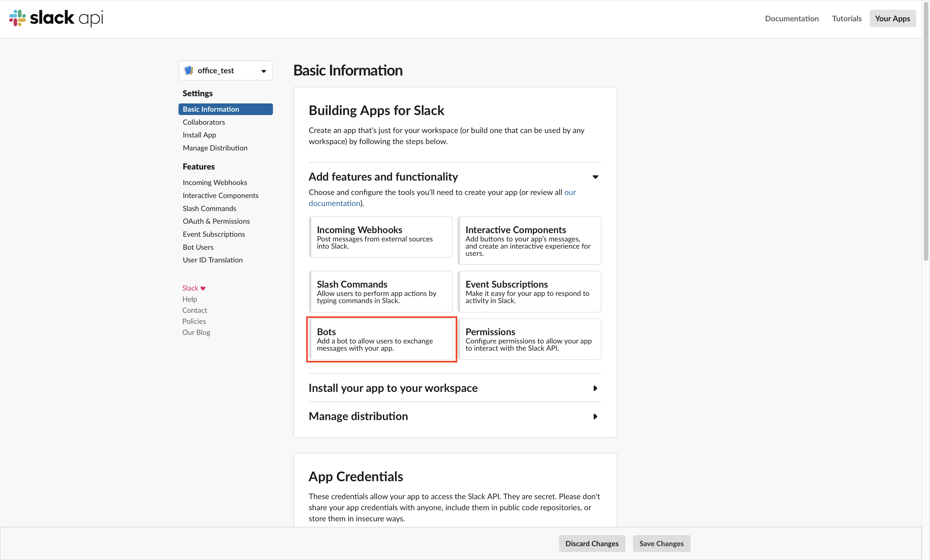Select the Event Subscriptions feature card
The image size is (930, 560).
[x=529, y=291]
